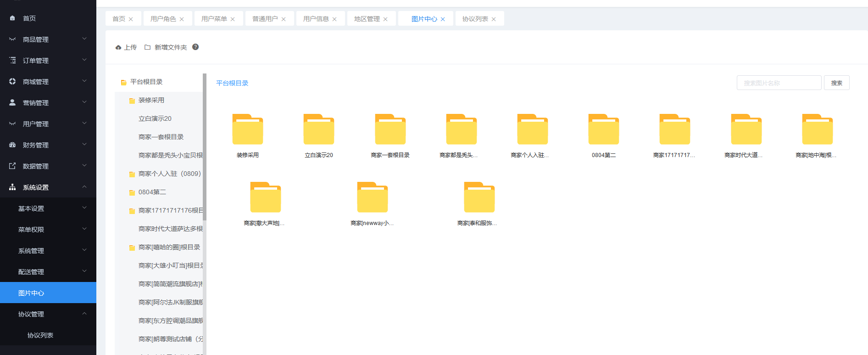Screen dimensions: 868x355
Task: Open the 立白演示20 folder icon in grid
Action: [319, 130]
